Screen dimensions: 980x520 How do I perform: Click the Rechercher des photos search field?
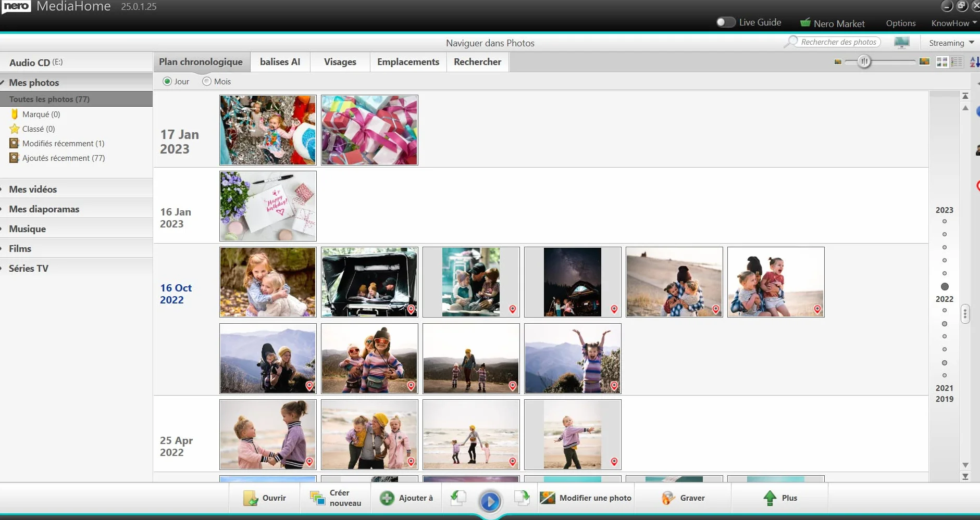838,42
